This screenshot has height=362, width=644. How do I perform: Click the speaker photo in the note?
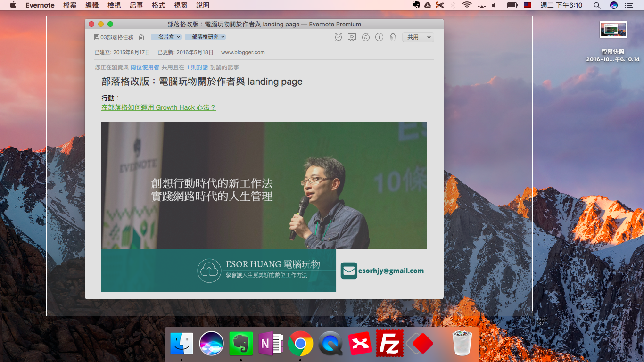click(x=264, y=185)
